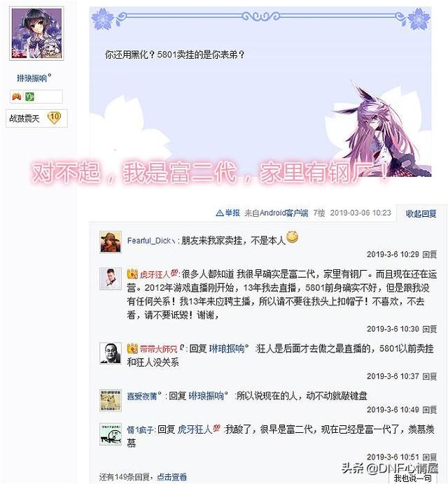Open the 战鼓震天 level 10 badge
This screenshot has width=448, height=484.
click(x=36, y=118)
